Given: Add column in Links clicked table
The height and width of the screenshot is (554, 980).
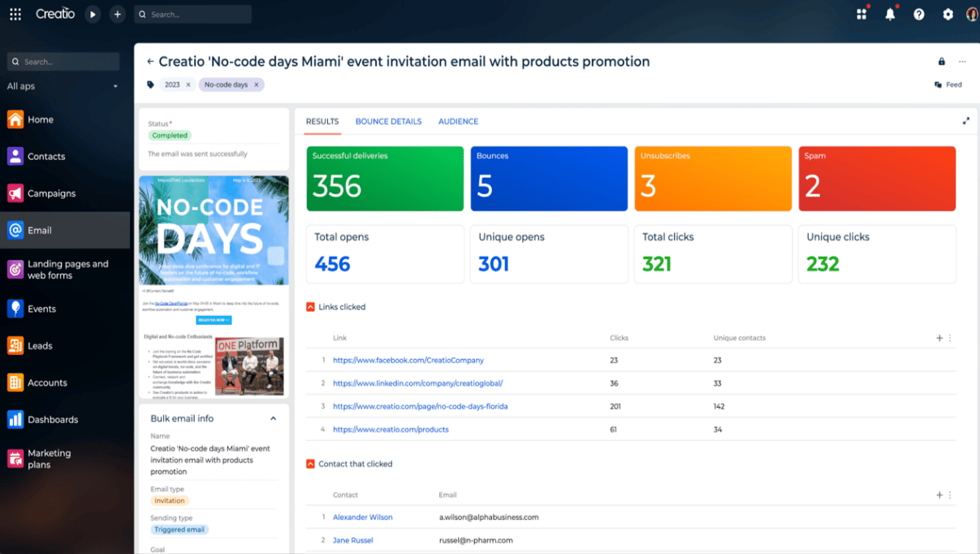Looking at the screenshot, I should [939, 338].
